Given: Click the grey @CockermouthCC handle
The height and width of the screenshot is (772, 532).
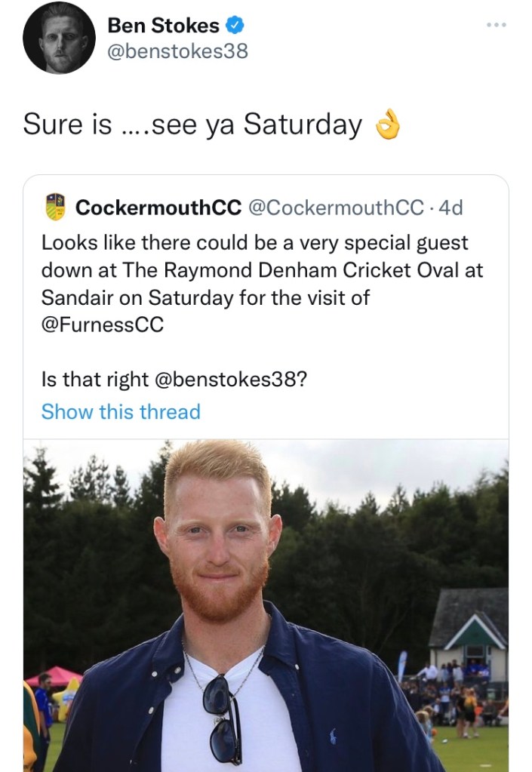Looking at the screenshot, I should pos(336,208).
